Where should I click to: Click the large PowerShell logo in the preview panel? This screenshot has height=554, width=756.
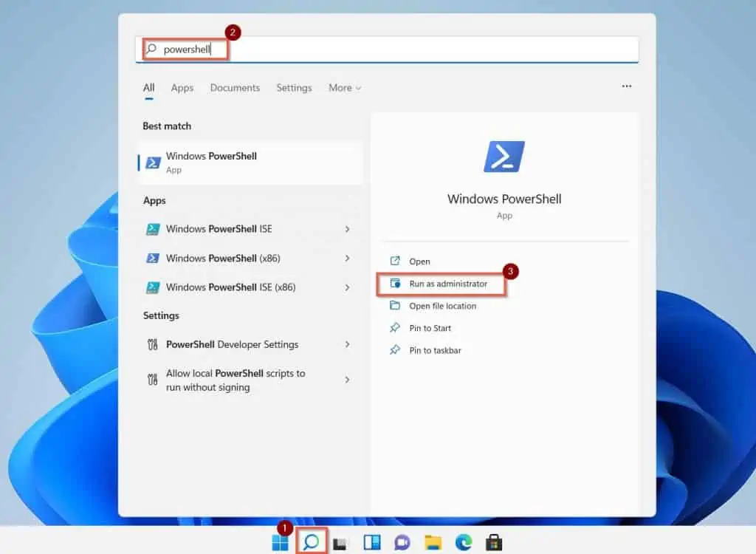click(504, 156)
